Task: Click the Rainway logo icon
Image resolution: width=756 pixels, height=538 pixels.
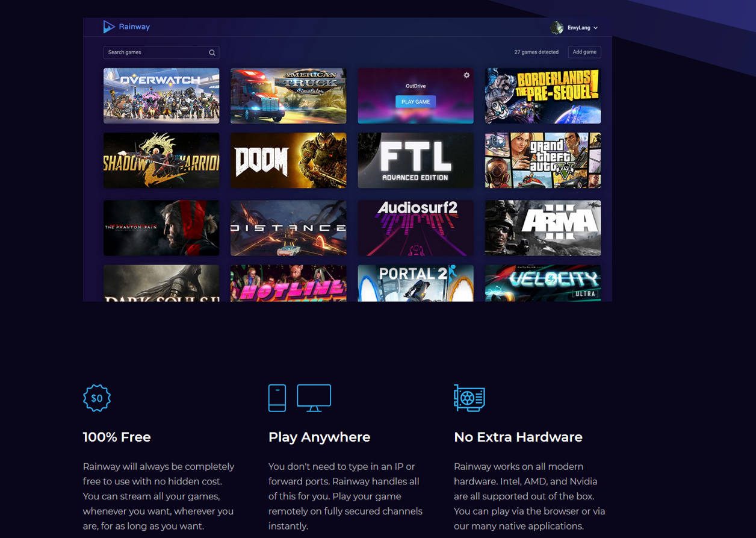Action: click(108, 27)
